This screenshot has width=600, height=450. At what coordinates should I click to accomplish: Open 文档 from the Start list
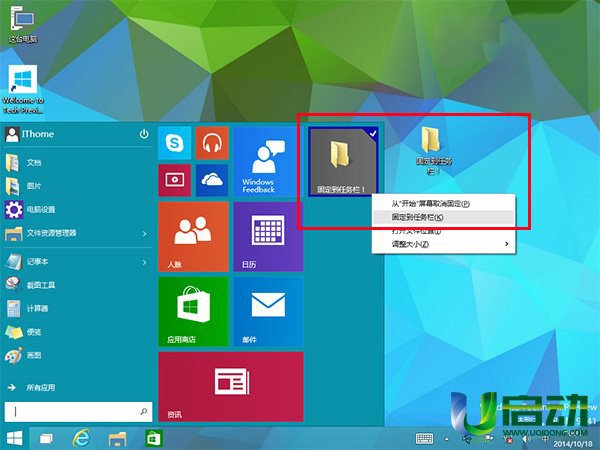pyautogui.click(x=78, y=163)
